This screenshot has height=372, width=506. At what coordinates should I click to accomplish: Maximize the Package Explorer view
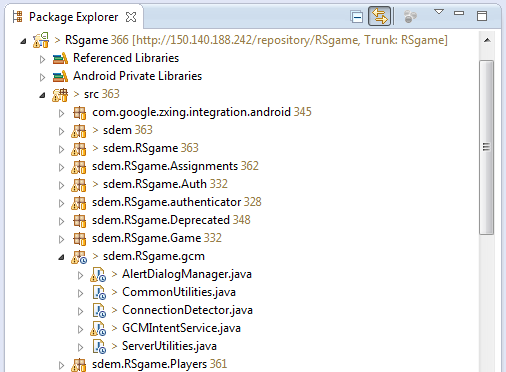pyautogui.click(x=482, y=16)
